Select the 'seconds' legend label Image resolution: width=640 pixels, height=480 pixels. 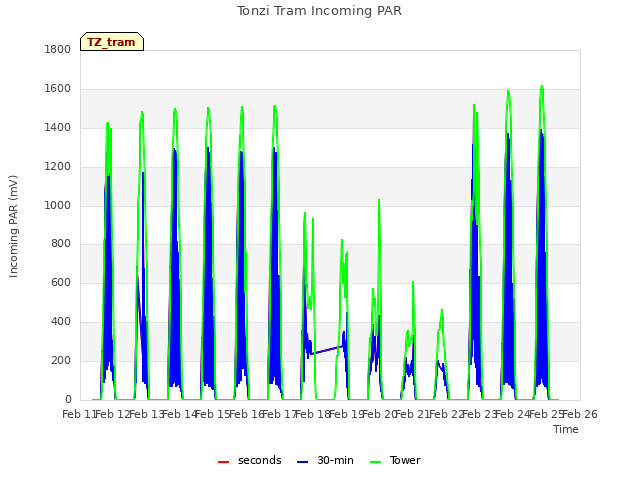(x=260, y=460)
